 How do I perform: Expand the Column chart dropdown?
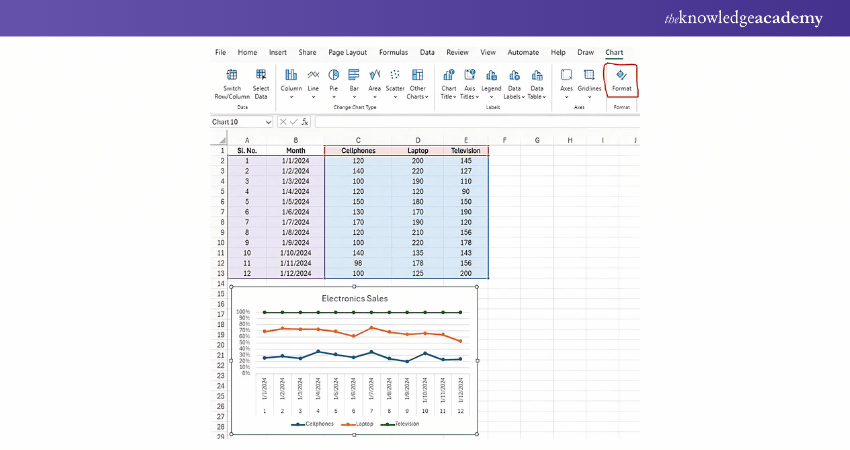tap(291, 97)
